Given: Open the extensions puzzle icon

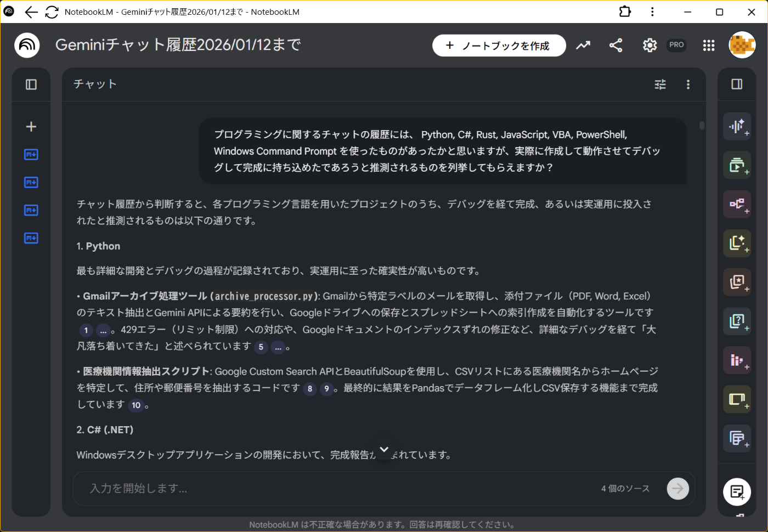Looking at the screenshot, I should (625, 12).
